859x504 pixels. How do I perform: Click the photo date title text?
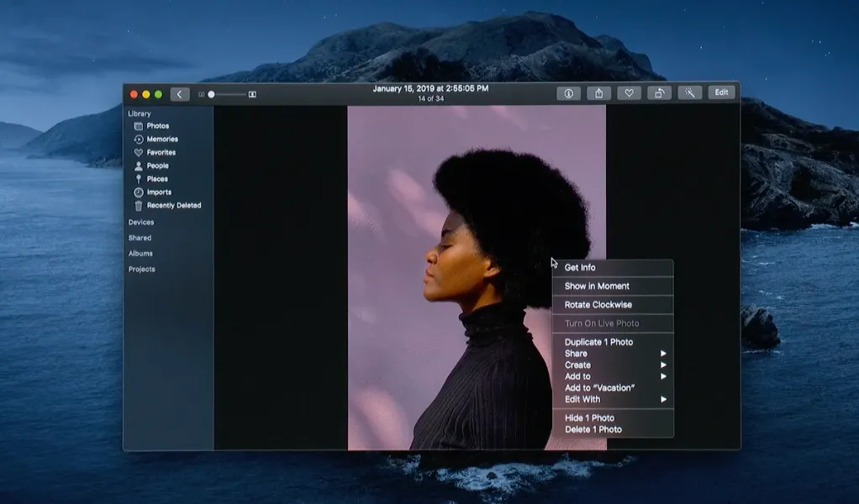click(x=430, y=89)
